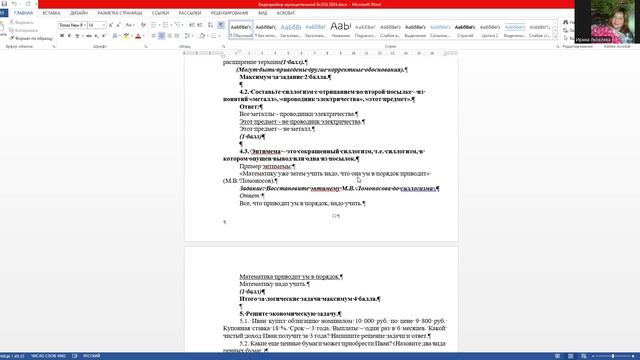This screenshot has width=640, height=360.
Task: Open the РАССЫЛКИ ribbon tab
Action: coord(190,13)
